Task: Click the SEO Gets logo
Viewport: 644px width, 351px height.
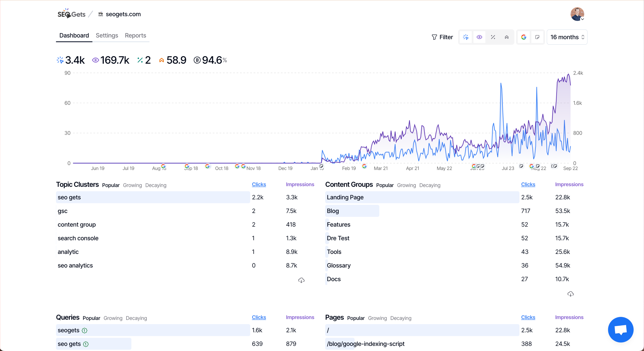Action: coord(71,14)
